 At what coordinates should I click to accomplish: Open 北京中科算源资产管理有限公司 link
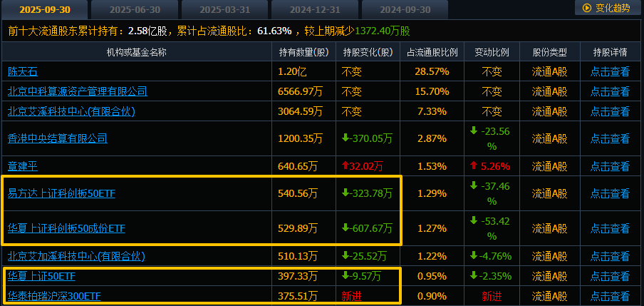(x=77, y=91)
